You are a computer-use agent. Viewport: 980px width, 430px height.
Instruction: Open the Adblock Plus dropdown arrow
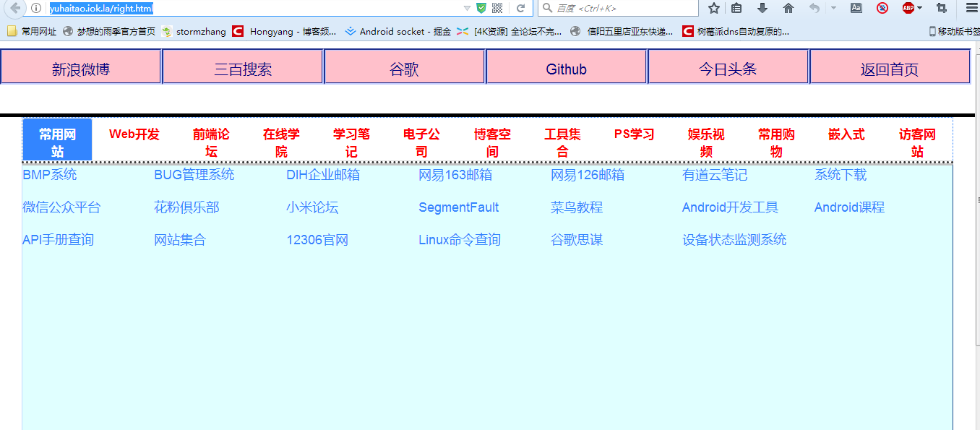pos(920,8)
